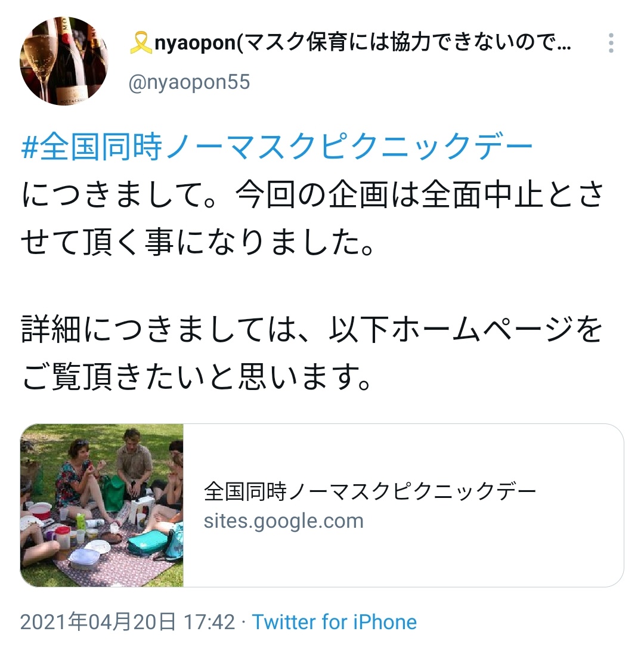Select tweet text 今回の企画は全面中止とさ
This screenshot has width=644, height=653.
click(419, 195)
